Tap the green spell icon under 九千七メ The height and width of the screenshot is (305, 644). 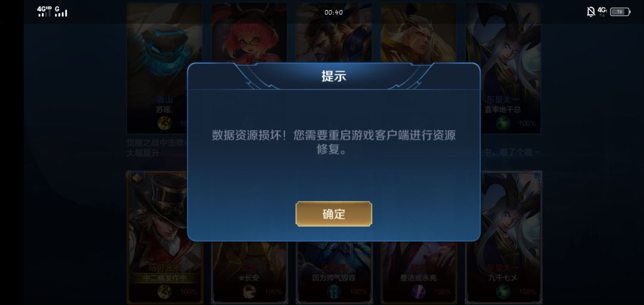point(503,291)
